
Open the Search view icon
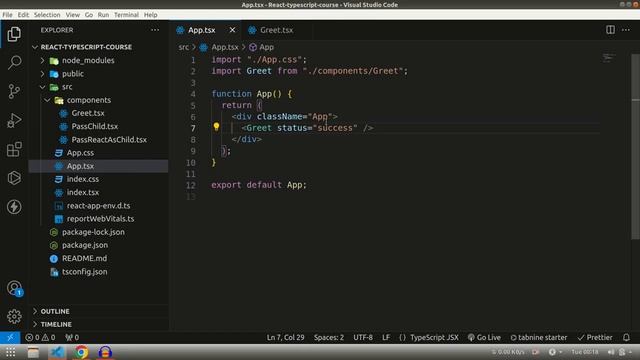pos(14,62)
